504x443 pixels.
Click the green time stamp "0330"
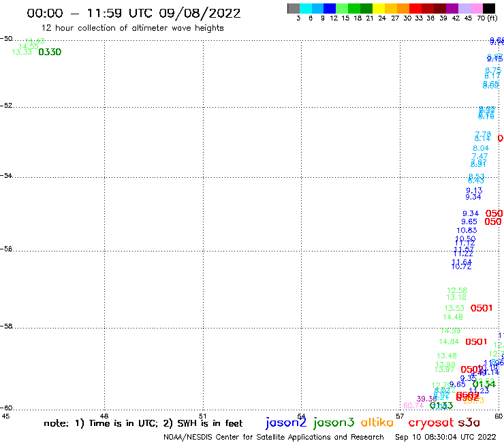pyautogui.click(x=50, y=52)
